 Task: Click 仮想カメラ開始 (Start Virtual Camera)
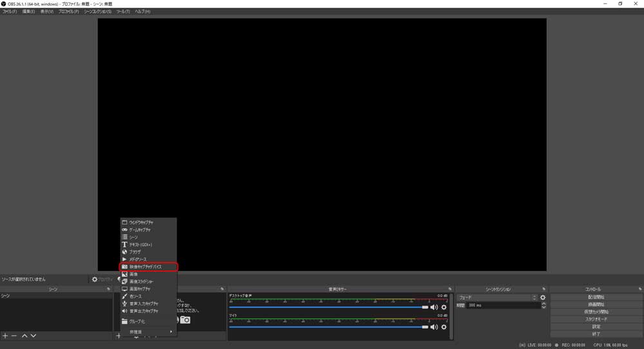click(596, 312)
